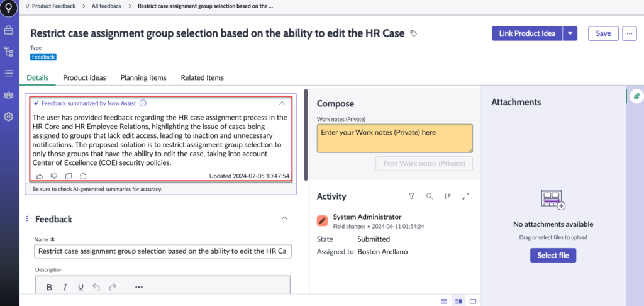Click the vertical scrollbar beside the Details panel

306,135
